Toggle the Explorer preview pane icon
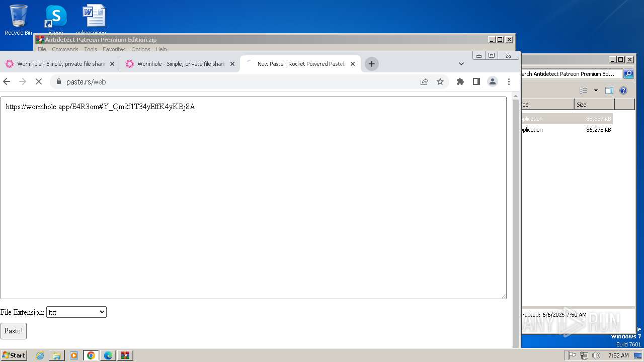The image size is (644, 362). tap(609, 90)
